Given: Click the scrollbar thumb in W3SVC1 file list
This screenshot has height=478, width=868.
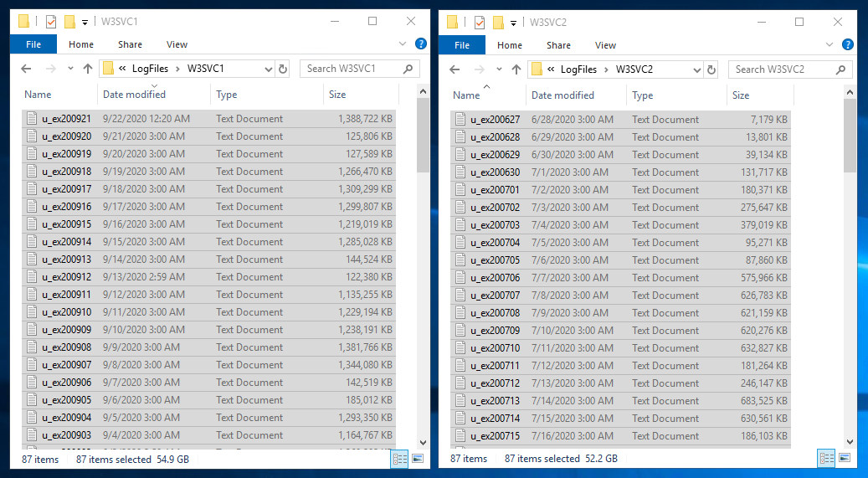Looking at the screenshot, I should click(423, 136).
